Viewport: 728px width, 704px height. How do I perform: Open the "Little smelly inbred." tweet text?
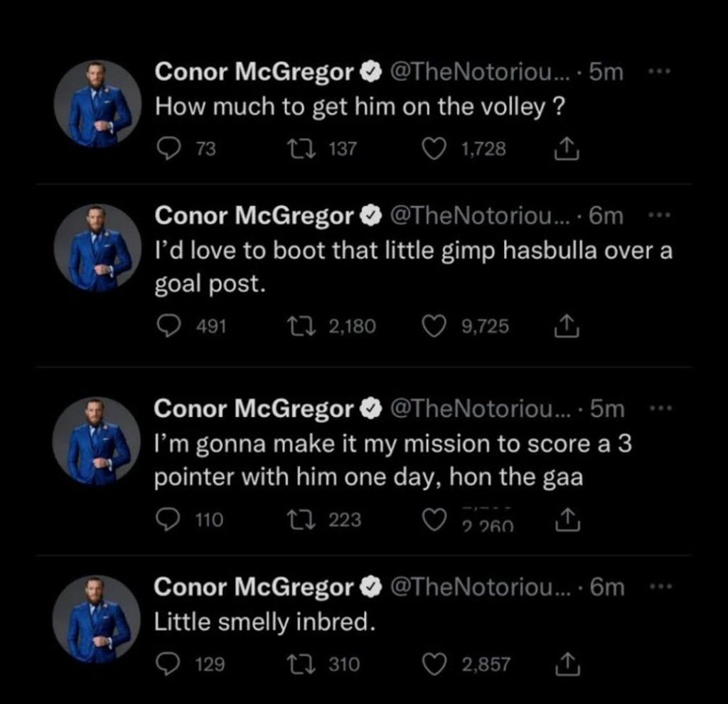(x=264, y=623)
